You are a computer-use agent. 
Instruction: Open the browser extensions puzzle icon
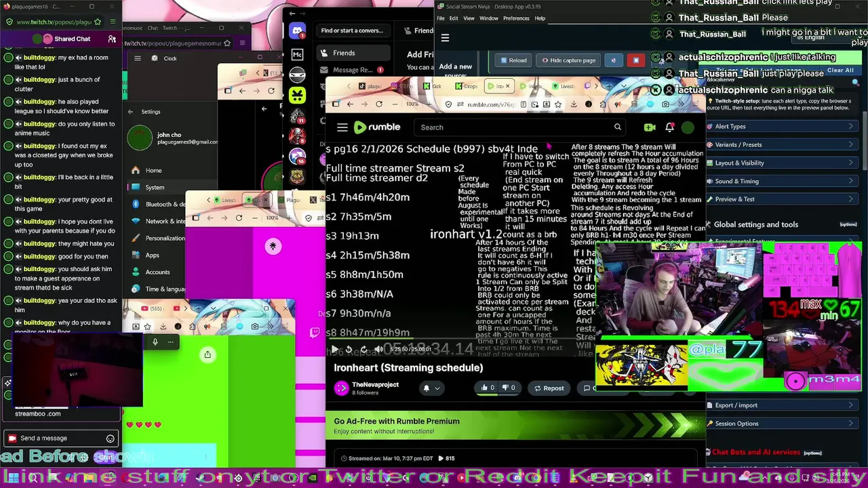coord(603,104)
